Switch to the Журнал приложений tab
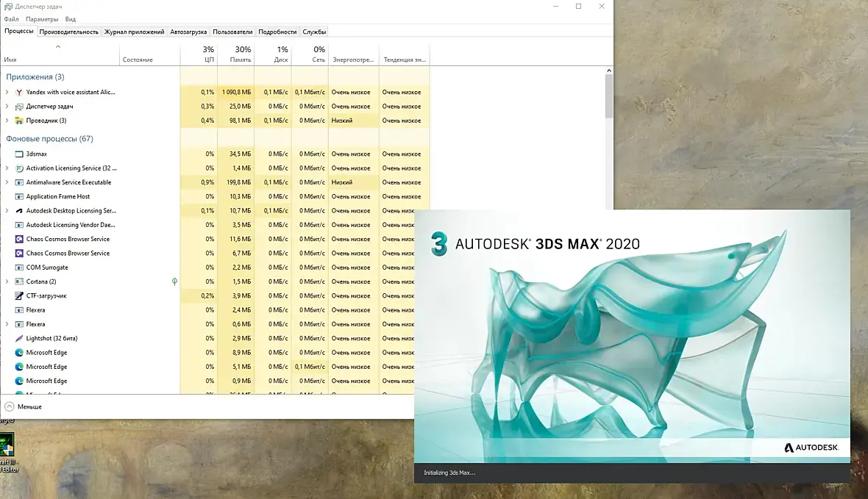This screenshot has height=499, width=868. 134,32
